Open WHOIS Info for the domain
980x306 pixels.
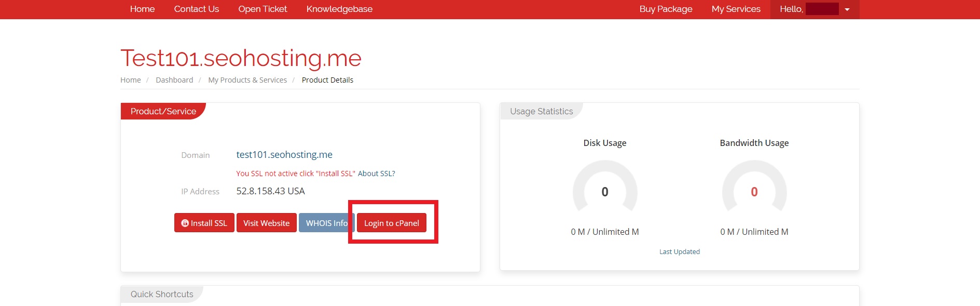326,223
